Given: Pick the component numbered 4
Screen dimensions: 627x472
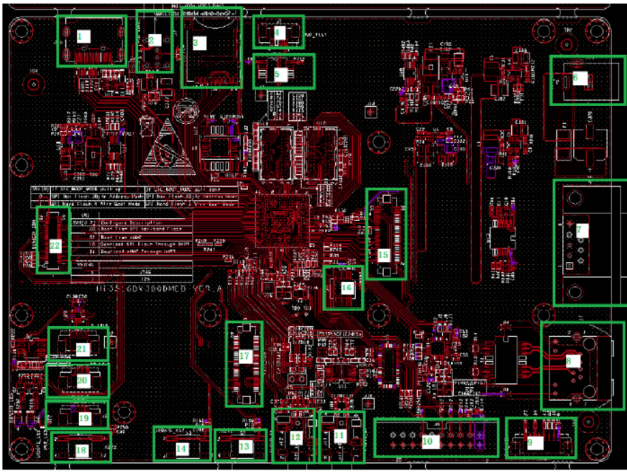Looking at the screenshot, I should pyautogui.click(x=279, y=34).
